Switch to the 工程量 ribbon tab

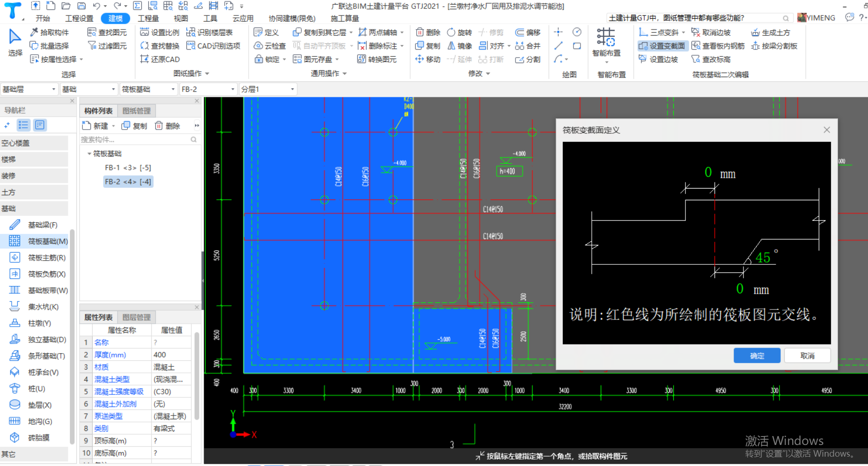click(x=148, y=18)
